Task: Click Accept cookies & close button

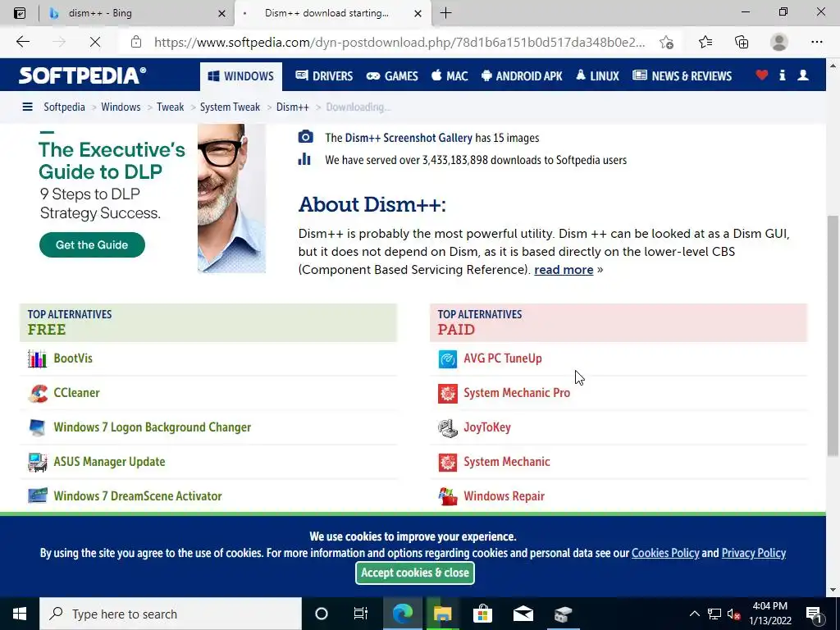Action: (414, 573)
